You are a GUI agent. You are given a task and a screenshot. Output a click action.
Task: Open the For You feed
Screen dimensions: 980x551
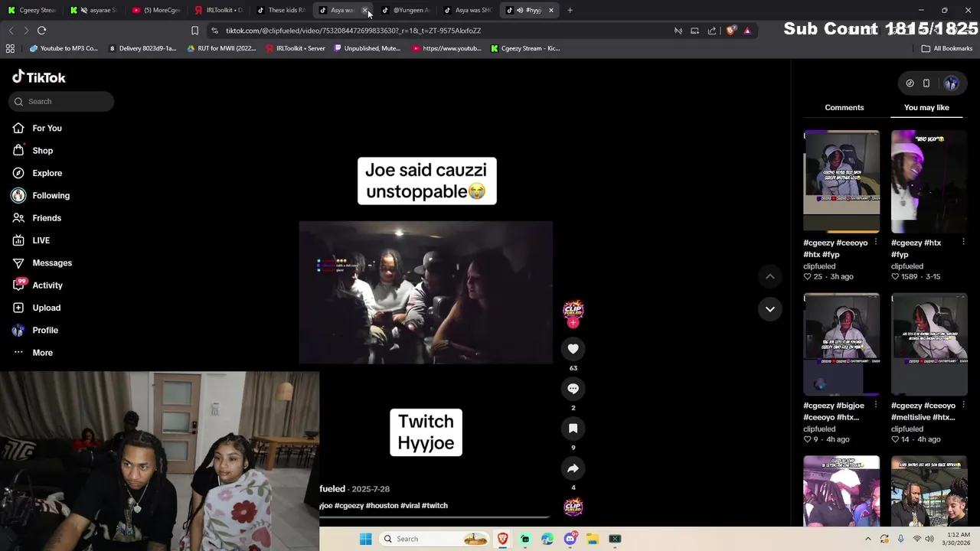47,128
